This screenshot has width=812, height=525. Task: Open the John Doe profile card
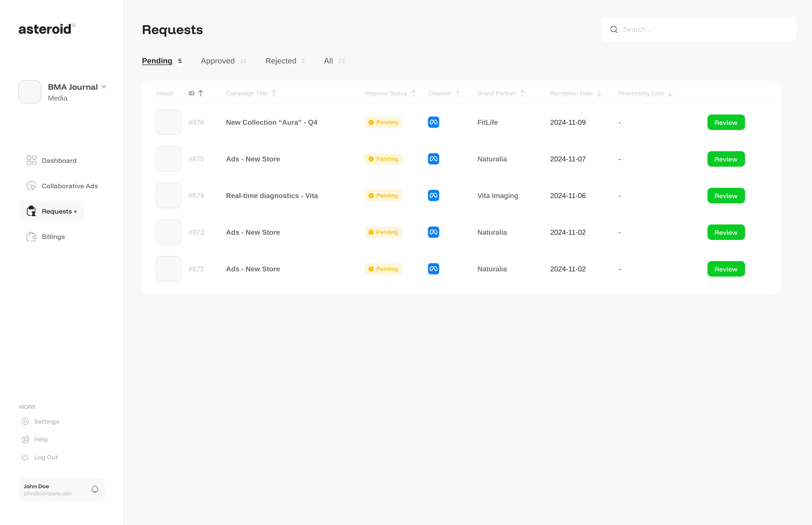coord(62,490)
